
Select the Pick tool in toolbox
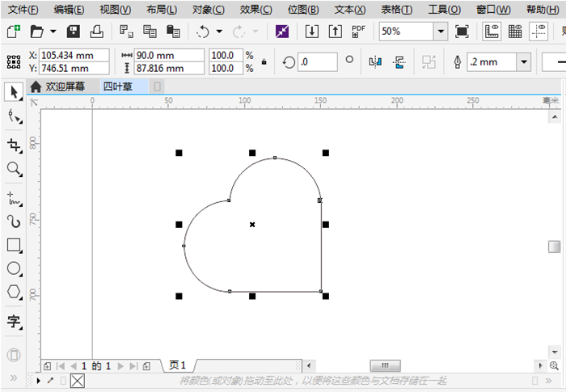pyautogui.click(x=14, y=92)
